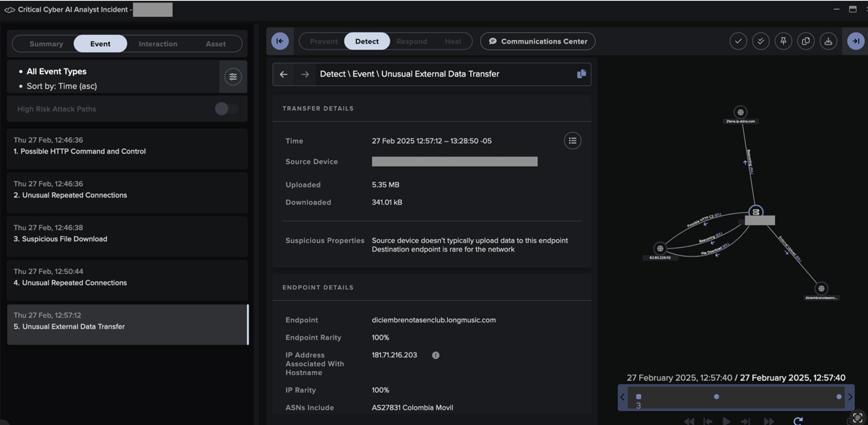The width and height of the screenshot is (868, 425).
Task: Click the refresh timeline icon
Action: pos(798,421)
